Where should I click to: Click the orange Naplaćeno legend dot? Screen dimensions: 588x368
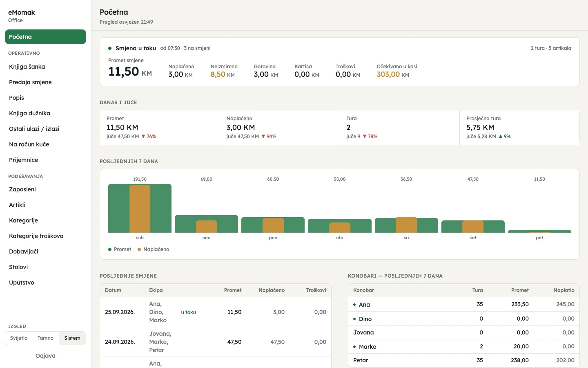[139, 249]
